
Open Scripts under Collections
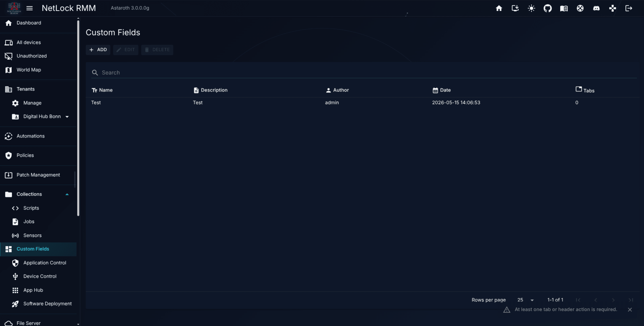point(38,208)
